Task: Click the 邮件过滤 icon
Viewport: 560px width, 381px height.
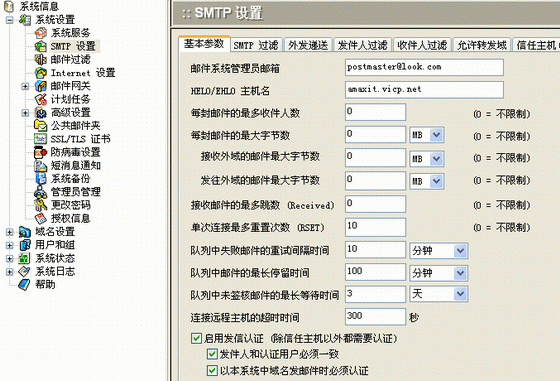Action: click(40, 59)
